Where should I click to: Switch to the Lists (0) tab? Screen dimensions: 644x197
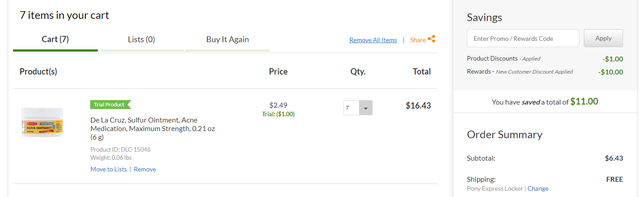pos(141,39)
